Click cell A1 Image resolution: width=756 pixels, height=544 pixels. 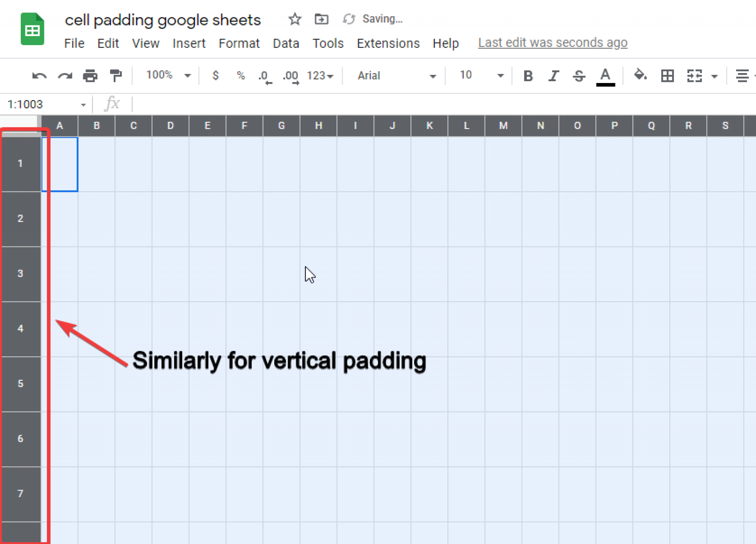click(x=59, y=164)
